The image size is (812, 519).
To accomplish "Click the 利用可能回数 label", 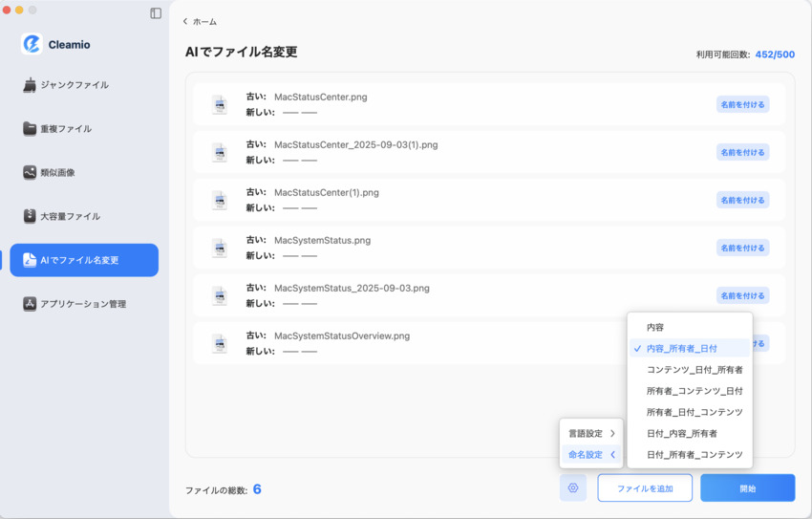I will click(723, 54).
